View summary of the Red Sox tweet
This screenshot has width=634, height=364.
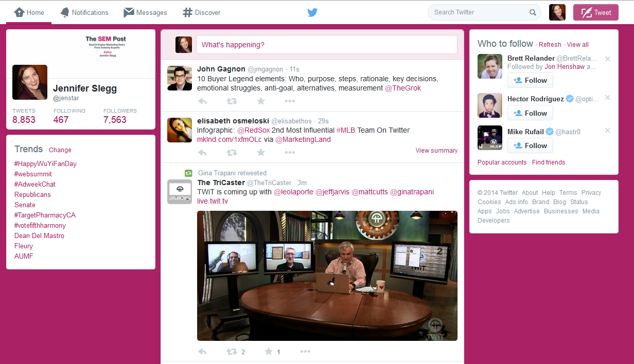436,151
